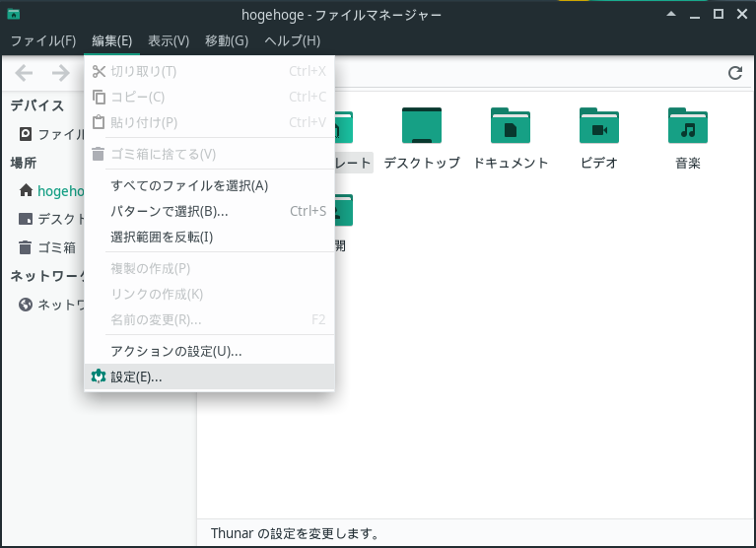Close the 編集(E) menu from menu bar
Screen dimensions: 756x548
click(x=111, y=41)
